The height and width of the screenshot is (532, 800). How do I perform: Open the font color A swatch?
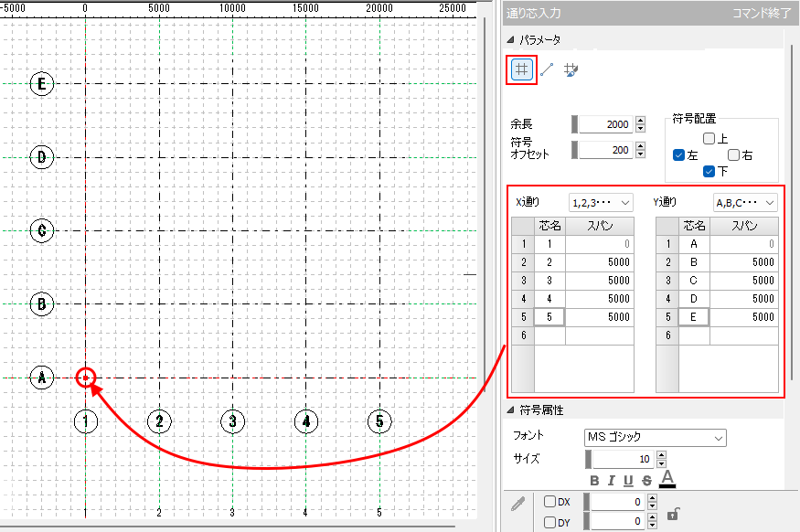pyautogui.click(x=667, y=479)
